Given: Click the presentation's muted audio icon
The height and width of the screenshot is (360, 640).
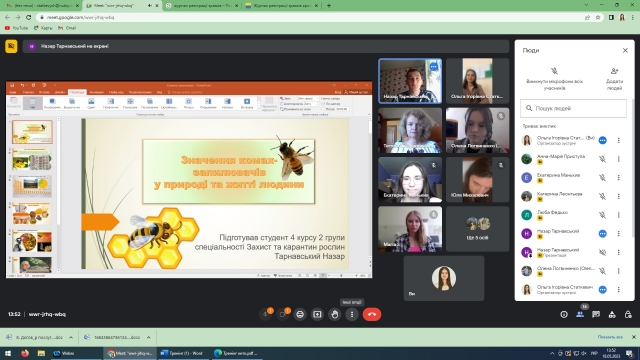Looking at the screenshot, I should click(602, 252).
